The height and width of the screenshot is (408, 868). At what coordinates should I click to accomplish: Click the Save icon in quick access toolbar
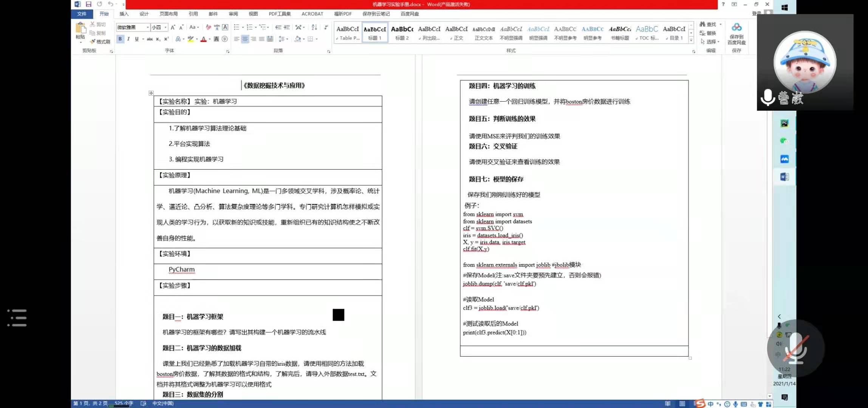pos(88,4)
